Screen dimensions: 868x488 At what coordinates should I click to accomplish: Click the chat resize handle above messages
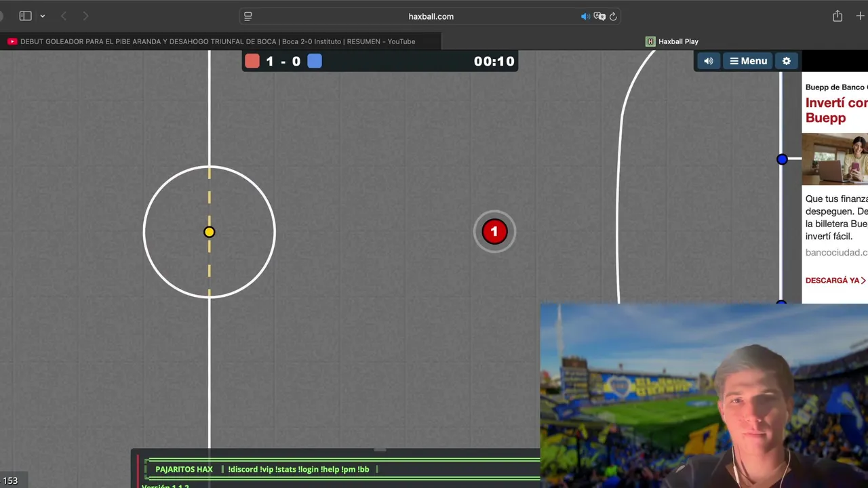[x=380, y=449]
